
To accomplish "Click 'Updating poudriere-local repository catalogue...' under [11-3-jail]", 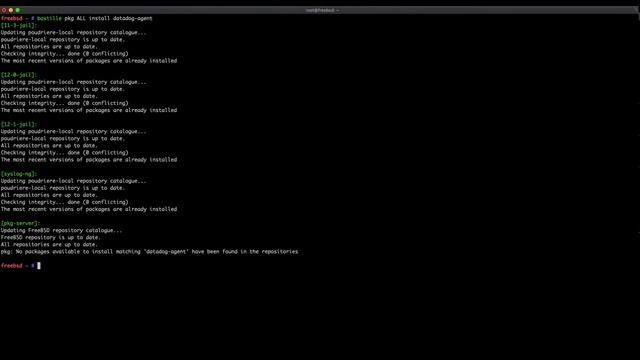I will pos(73,33).
